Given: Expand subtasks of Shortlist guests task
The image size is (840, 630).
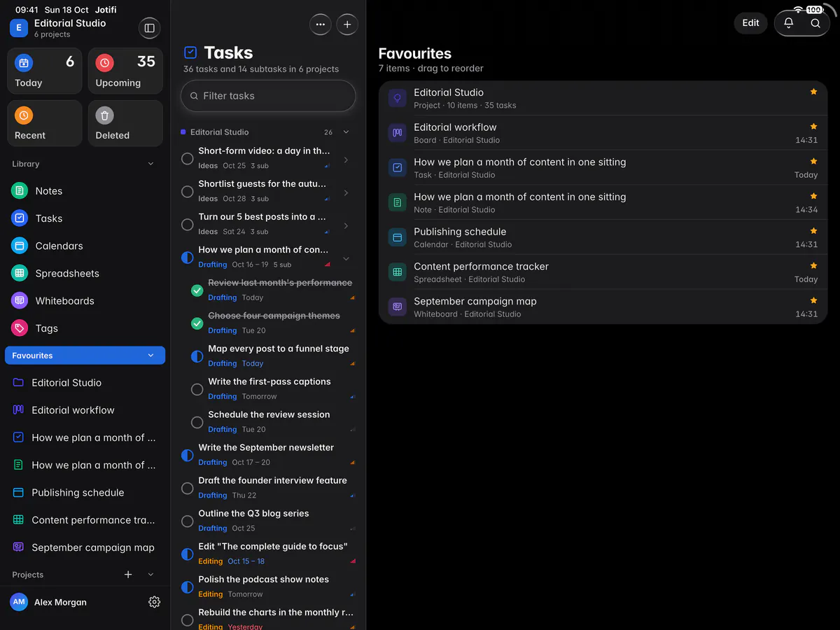Looking at the screenshot, I should point(346,192).
